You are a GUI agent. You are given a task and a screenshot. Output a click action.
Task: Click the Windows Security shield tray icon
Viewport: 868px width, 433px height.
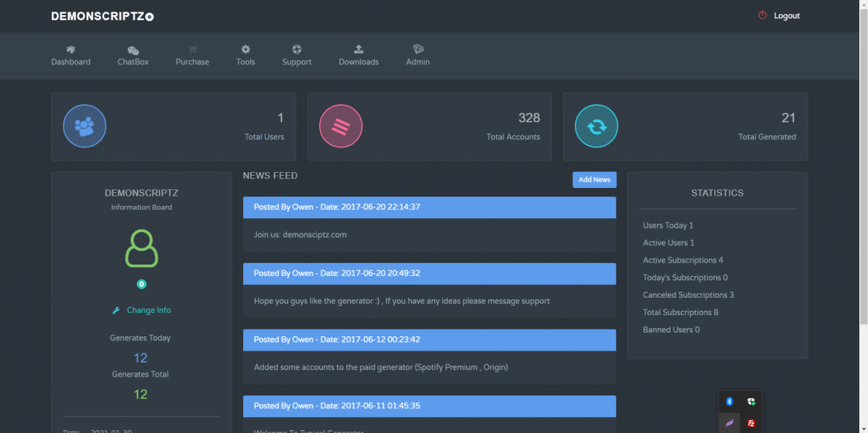tap(752, 401)
